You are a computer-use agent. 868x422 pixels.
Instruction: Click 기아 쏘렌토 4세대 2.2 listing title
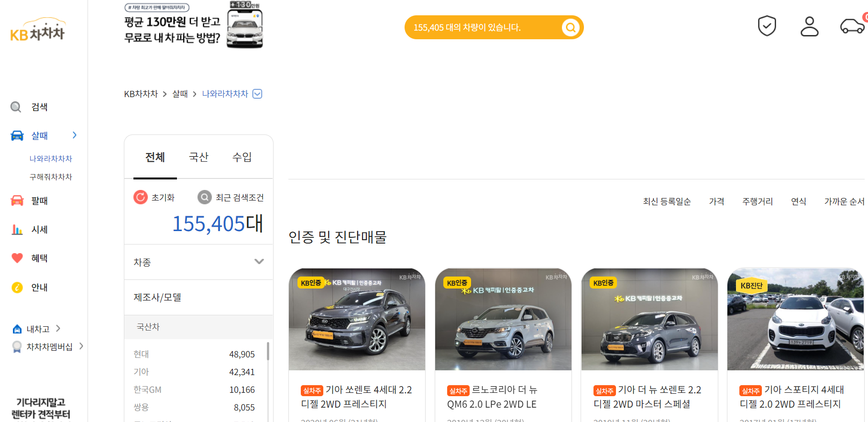coord(357,397)
